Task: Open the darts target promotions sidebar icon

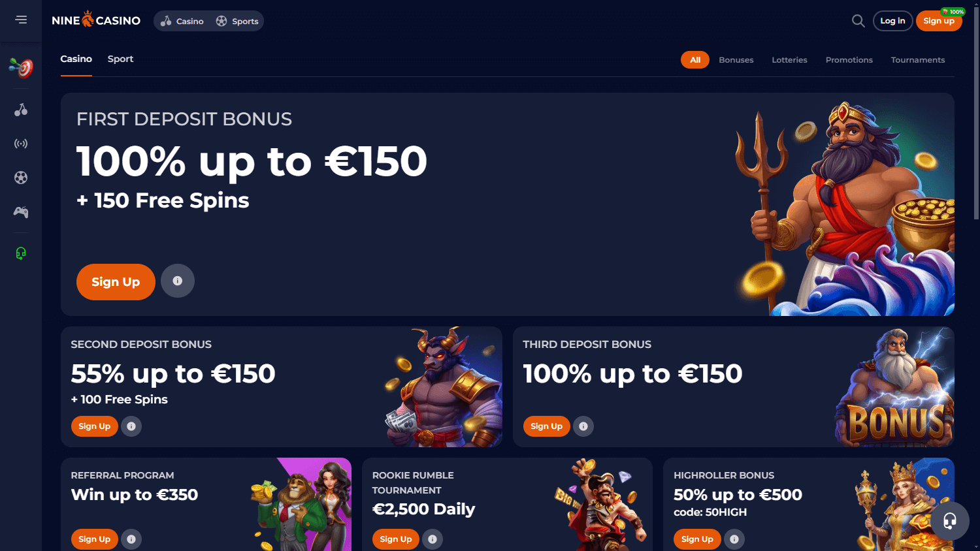Action: click(x=21, y=67)
